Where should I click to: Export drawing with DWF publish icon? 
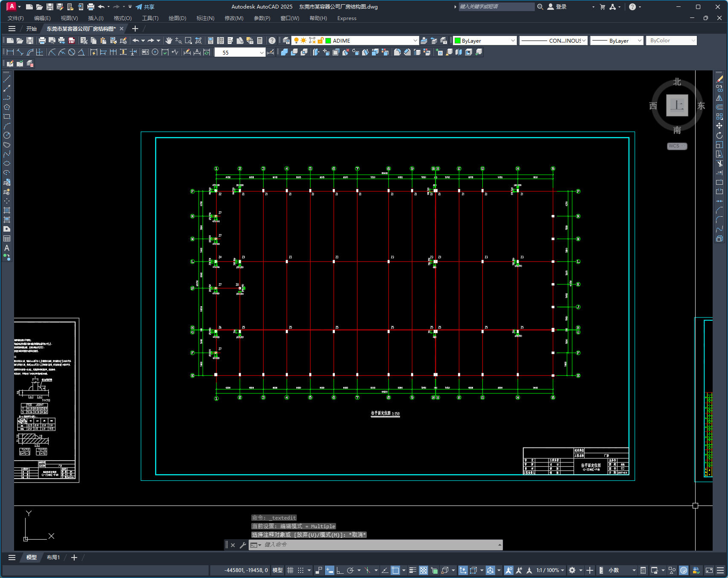click(x=72, y=41)
